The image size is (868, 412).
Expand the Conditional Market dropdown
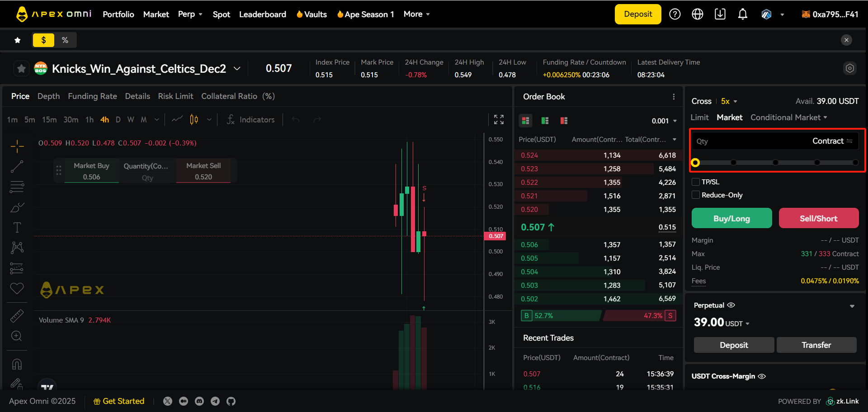[788, 117]
